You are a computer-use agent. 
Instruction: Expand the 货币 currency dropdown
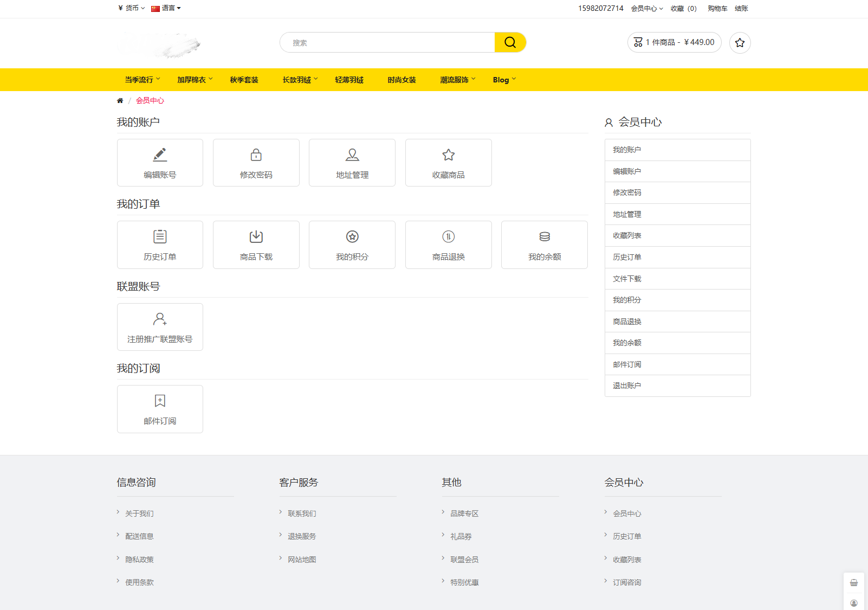[x=132, y=8]
